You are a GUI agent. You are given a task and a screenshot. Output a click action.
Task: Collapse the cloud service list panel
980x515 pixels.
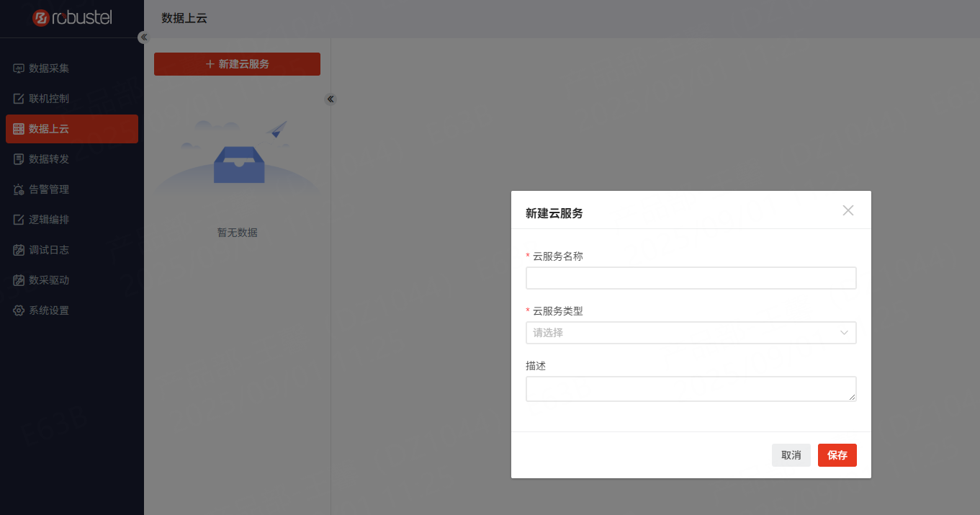pos(331,99)
